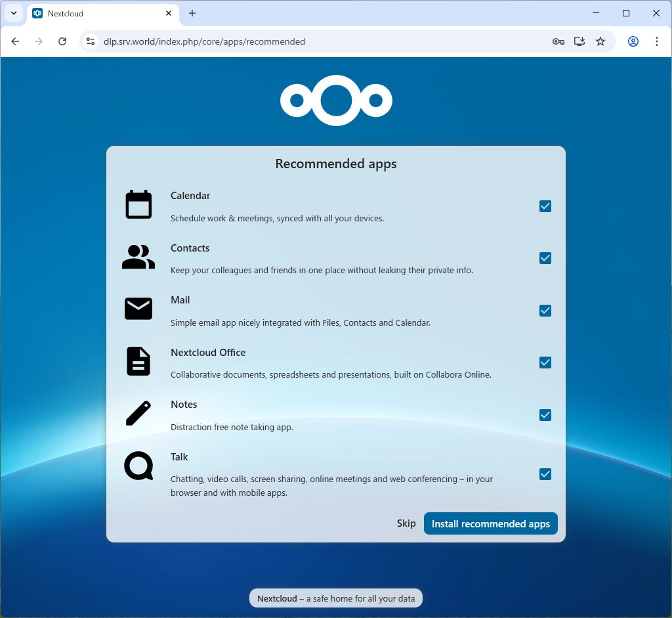Click the Mail app title
Screen dimensions: 672x618
click(x=180, y=299)
